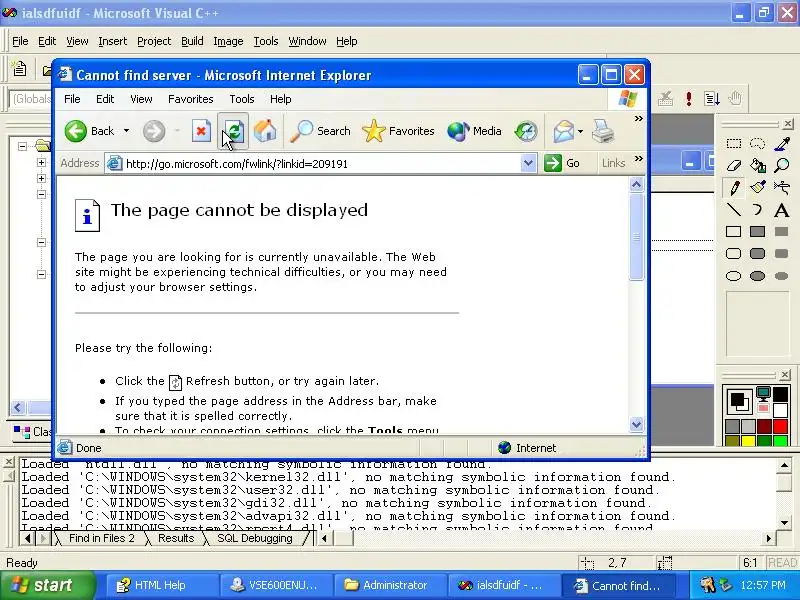The image size is (800, 600).
Task: Open the Globals combo box in Visual C++
Action: [x=31, y=98]
